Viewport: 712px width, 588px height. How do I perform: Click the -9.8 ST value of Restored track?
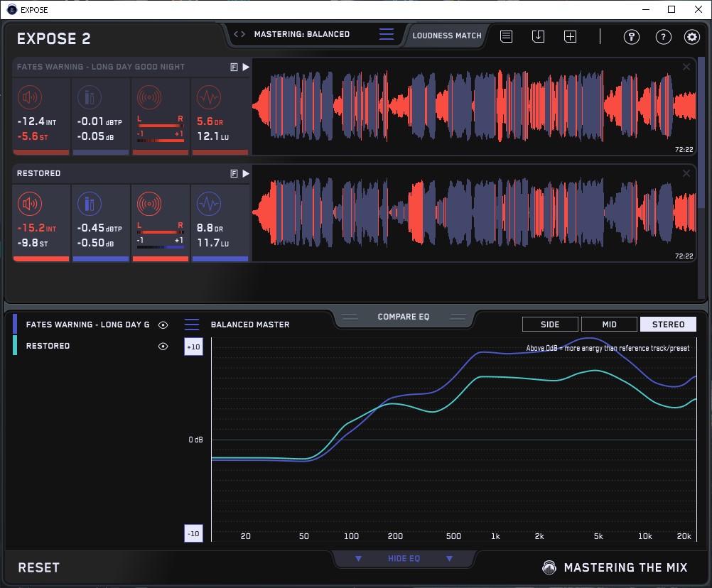coord(32,243)
